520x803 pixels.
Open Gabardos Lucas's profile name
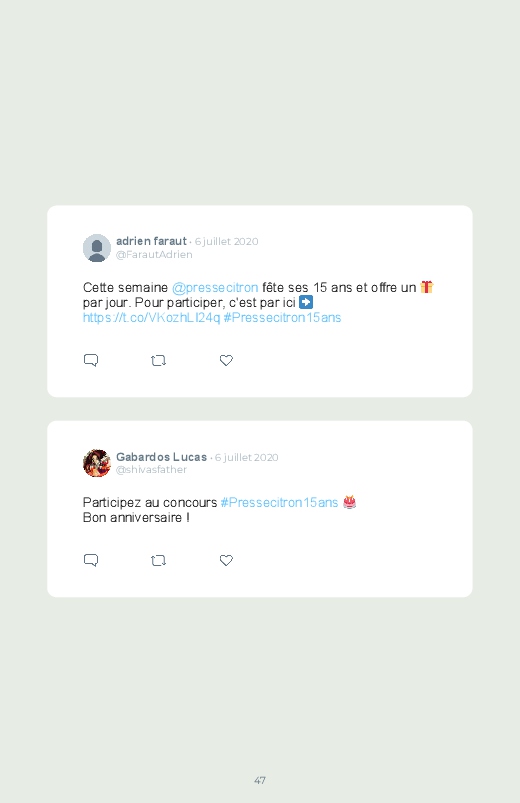(x=161, y=457)
